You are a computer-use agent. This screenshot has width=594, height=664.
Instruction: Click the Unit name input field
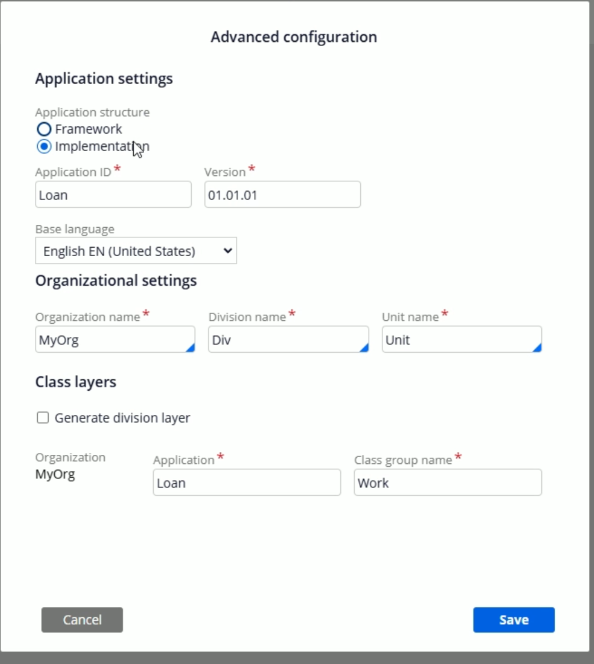(x=462, y=339)
